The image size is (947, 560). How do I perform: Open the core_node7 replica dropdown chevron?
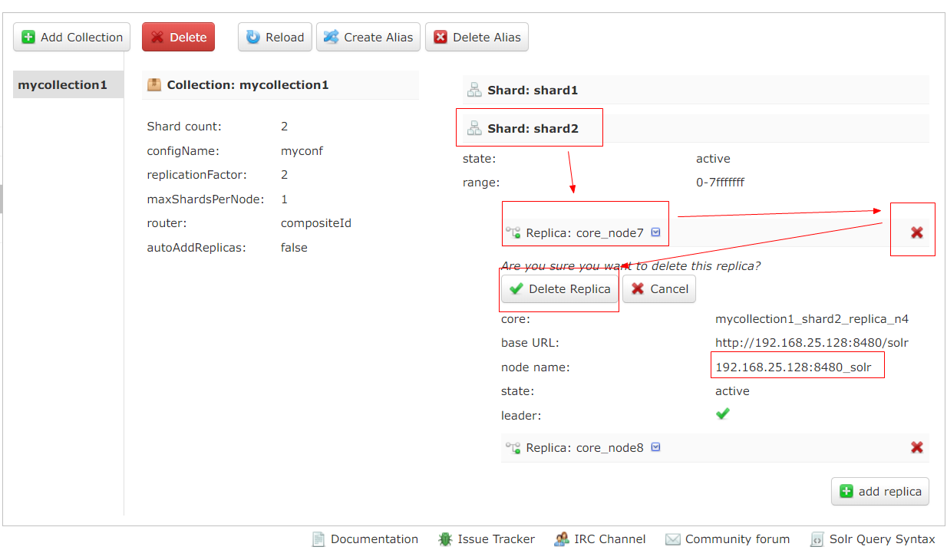point(656,232)
